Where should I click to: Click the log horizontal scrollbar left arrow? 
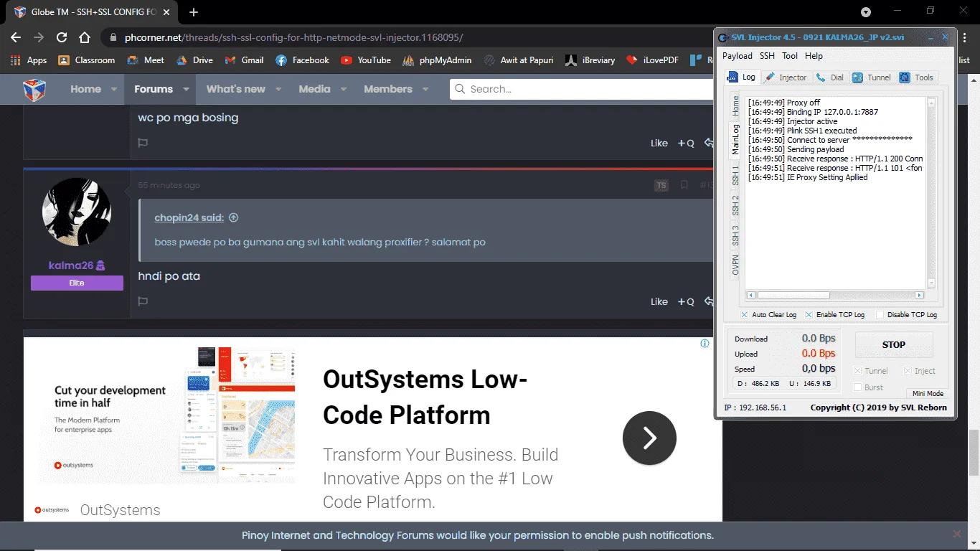click(x=752, y=295)
